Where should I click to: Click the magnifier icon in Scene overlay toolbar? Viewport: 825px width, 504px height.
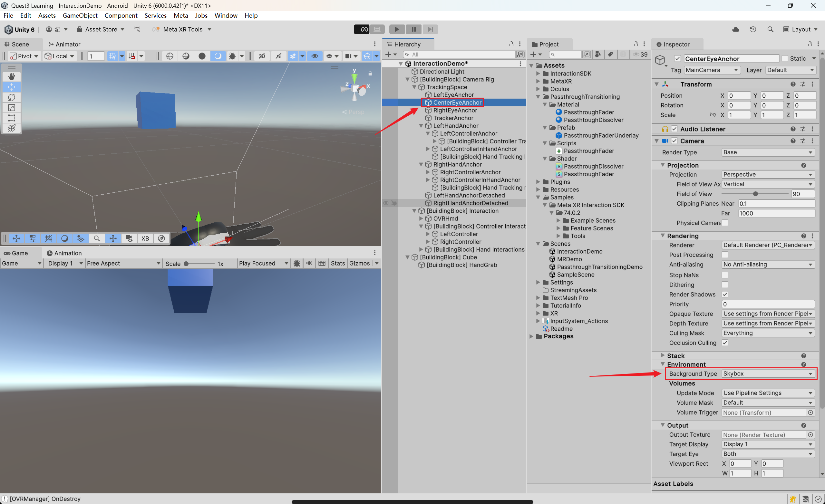coord(97,238)
